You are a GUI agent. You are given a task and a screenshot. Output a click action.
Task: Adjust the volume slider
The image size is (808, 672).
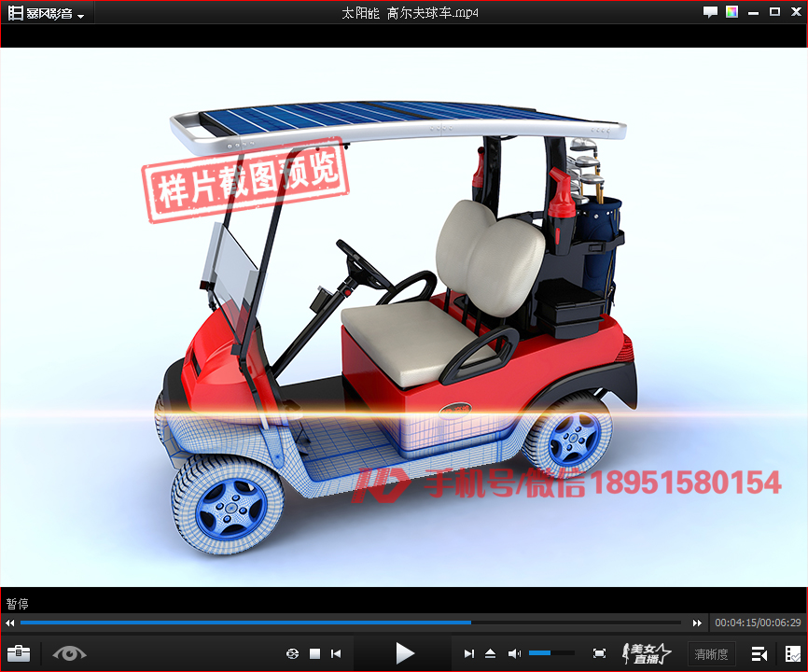(x=551, y=653)
